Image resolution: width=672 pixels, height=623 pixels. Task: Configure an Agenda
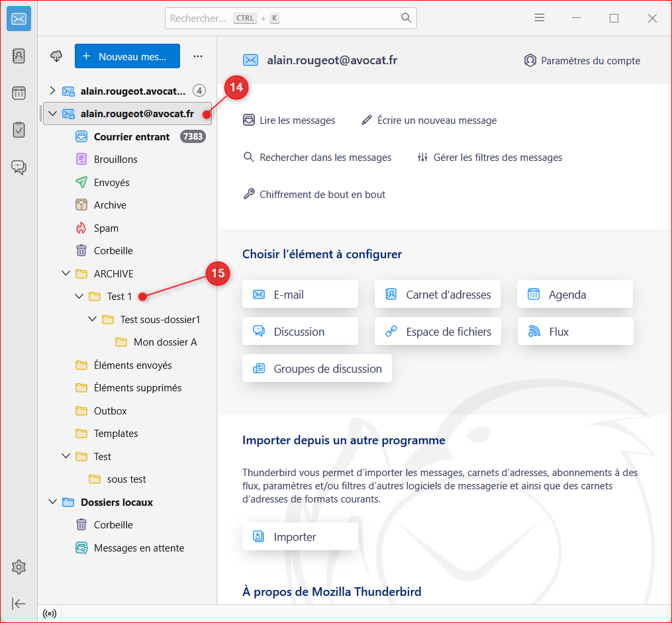pyautogui.click(x=575, y=295)
